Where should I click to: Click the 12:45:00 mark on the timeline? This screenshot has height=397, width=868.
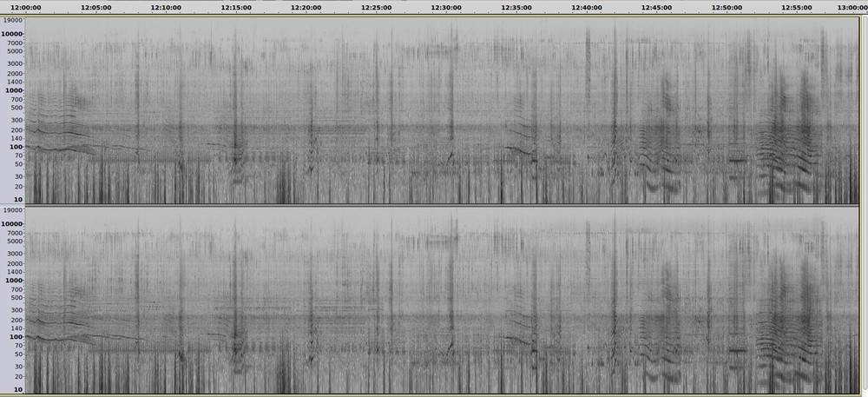click(656, 7)
